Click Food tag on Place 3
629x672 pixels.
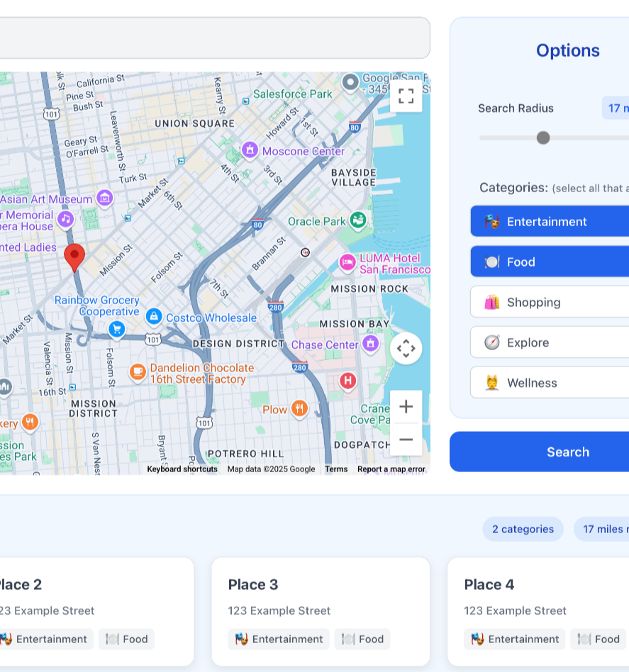pyautogui.click(x=362, y=639)
